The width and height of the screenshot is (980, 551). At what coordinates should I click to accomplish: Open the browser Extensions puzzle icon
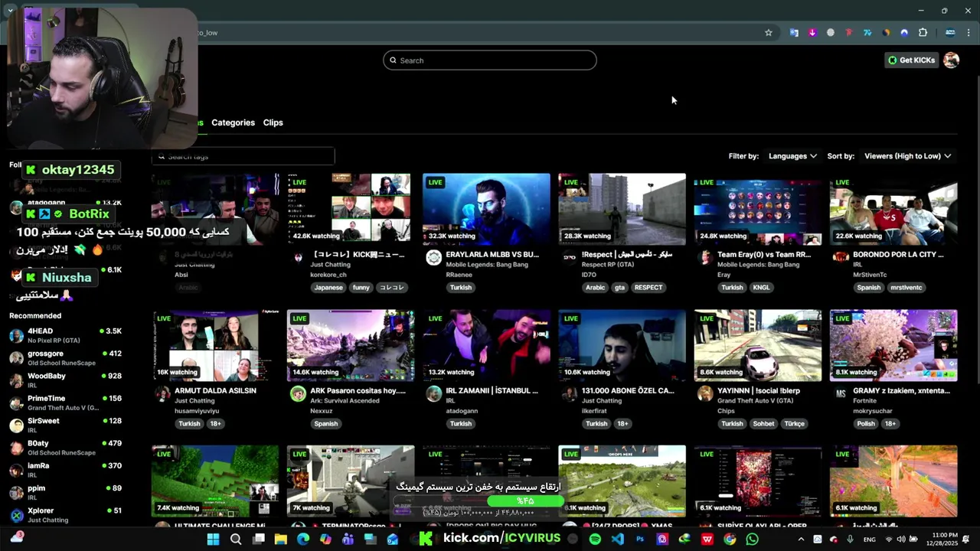point(923,33)
